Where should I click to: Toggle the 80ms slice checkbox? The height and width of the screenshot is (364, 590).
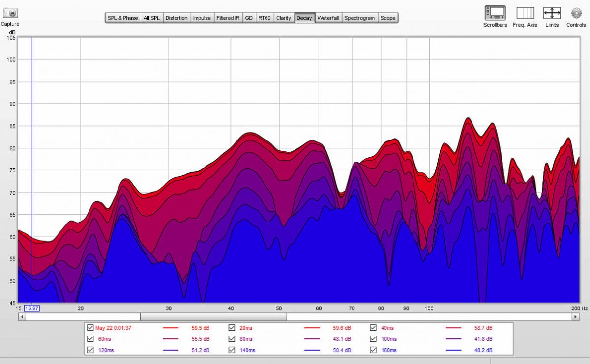(232, 339)
